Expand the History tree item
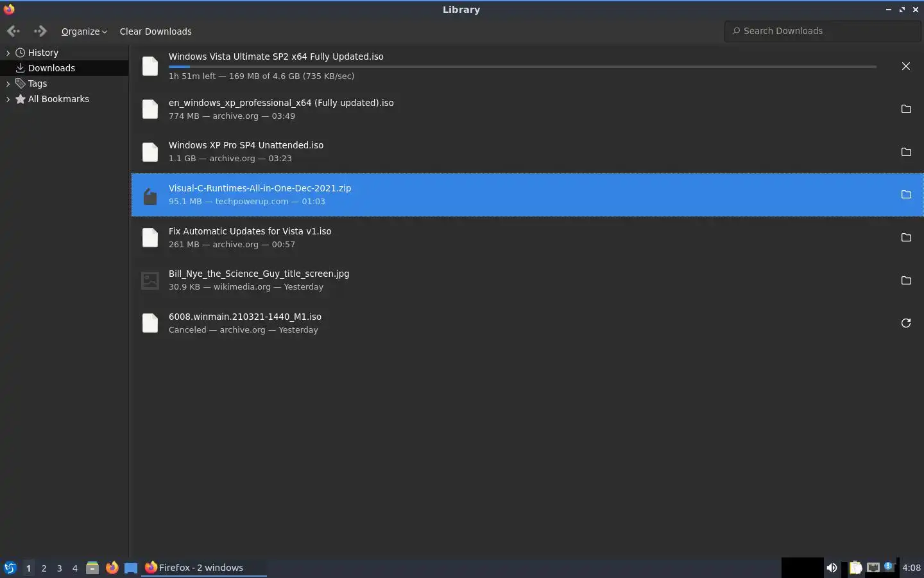Image resolution: width=924 pixels, height=578 pixels. click(8, 53)
